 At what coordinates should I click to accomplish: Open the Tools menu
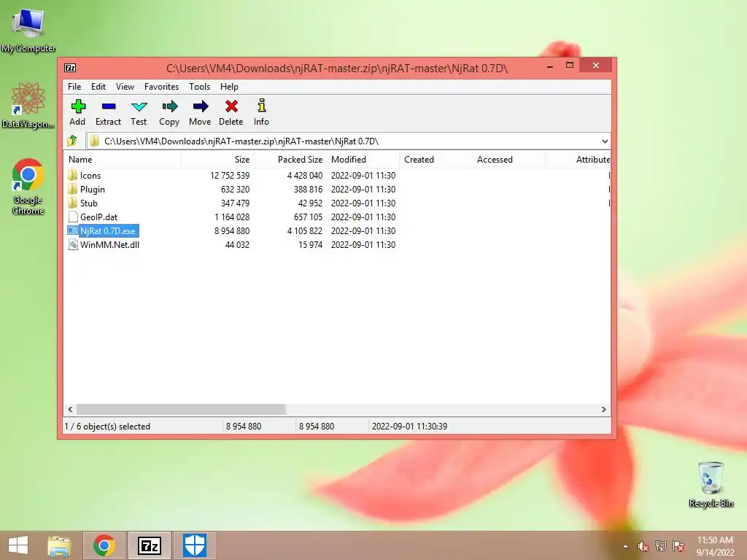coord(199,87)
